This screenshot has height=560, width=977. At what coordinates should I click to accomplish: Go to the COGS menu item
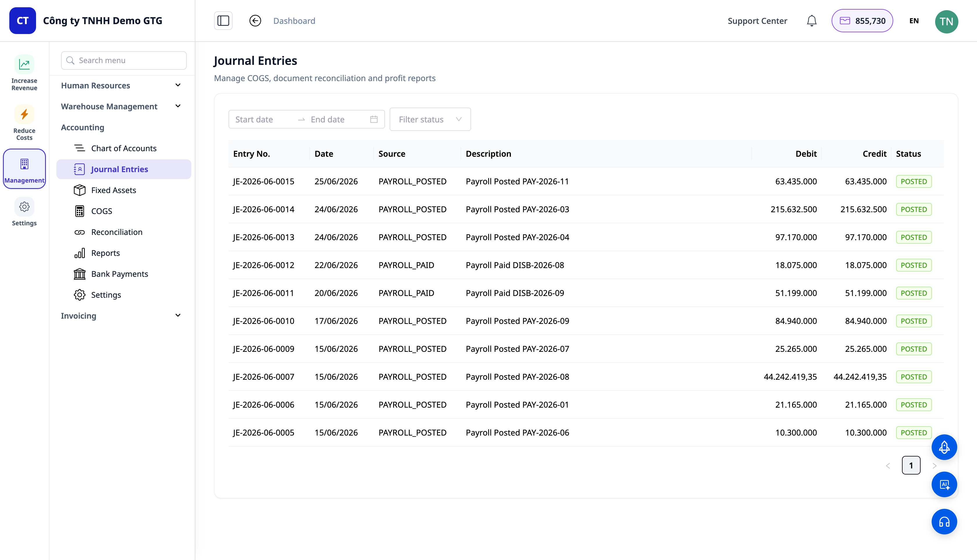(x=124, y=211)
